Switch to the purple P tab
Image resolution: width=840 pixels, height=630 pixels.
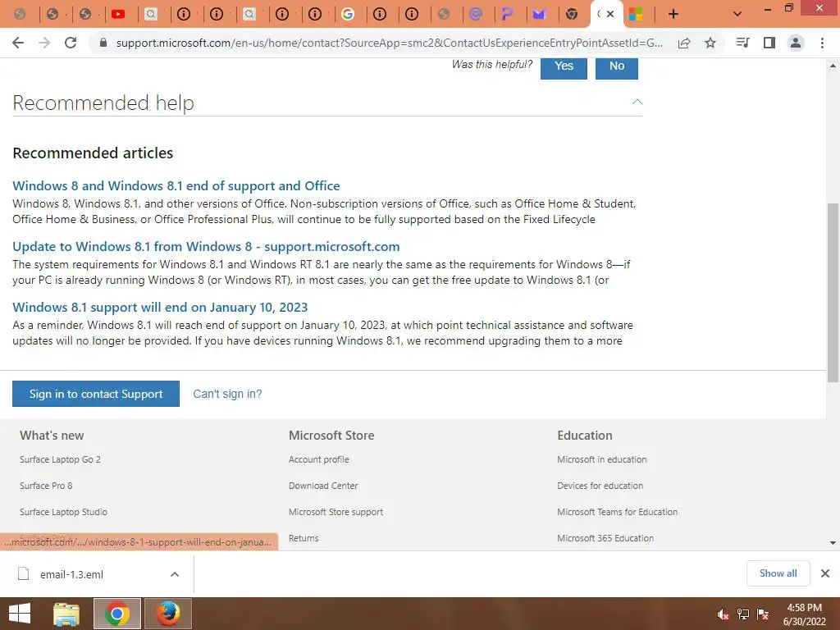[507, 15]
